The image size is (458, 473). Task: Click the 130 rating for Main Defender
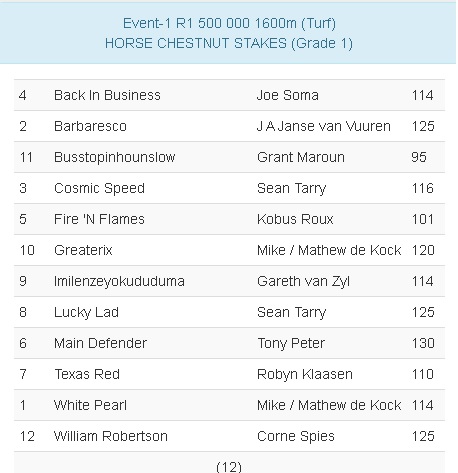[423, 343]
